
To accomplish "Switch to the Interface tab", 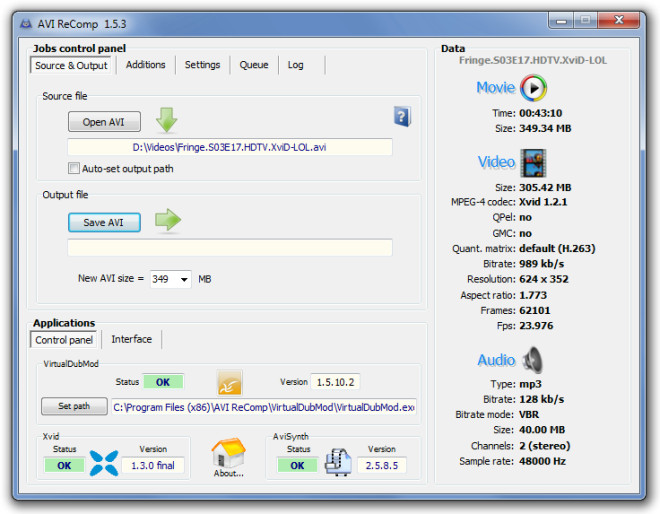I will [x=132, y=339].
